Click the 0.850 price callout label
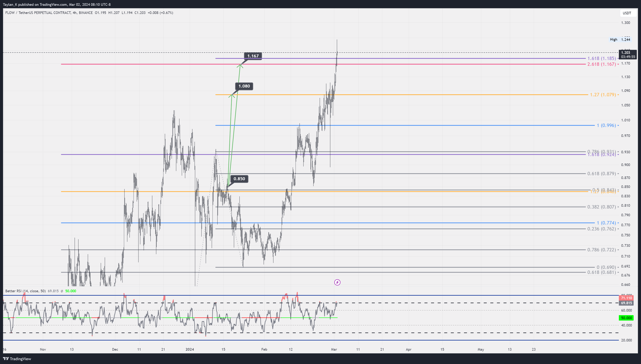The image size is (641, 364). [239, 179]
